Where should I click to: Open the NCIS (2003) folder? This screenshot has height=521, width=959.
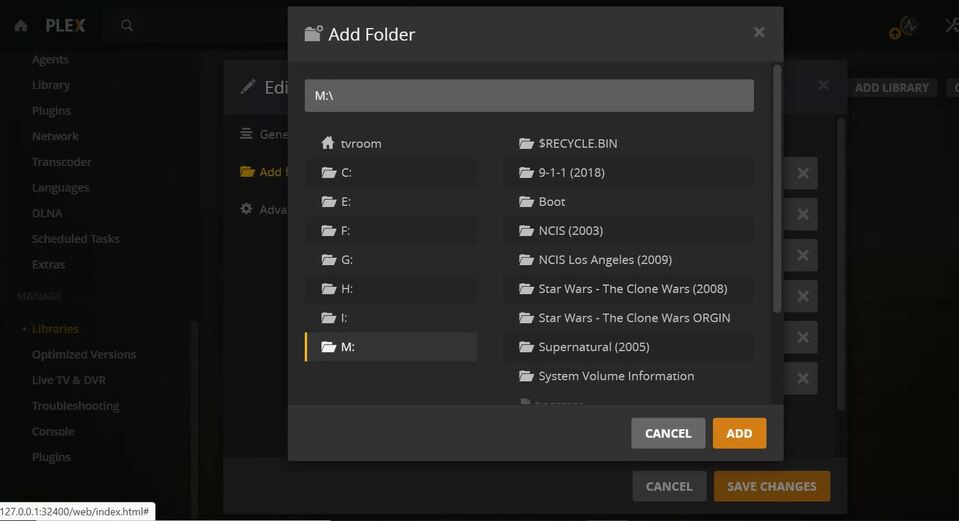point(628,231)
